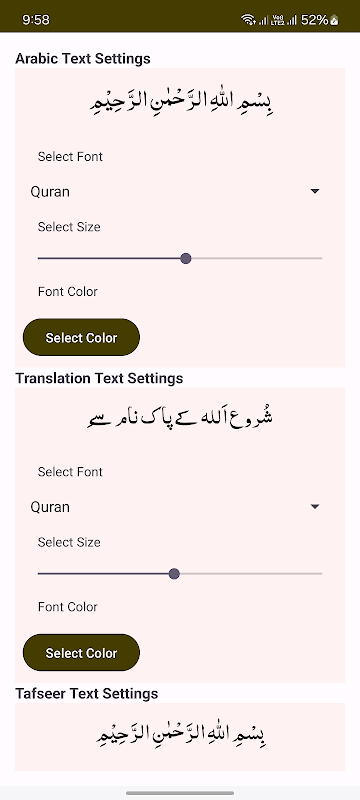Viewport: 360px width, 800px height.
Task: Click the Translation text size slider thumb
Action: [x=174, y=573]
